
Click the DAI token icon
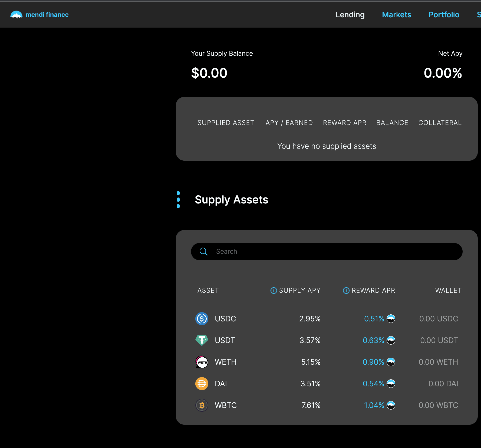tap(202, 384)
